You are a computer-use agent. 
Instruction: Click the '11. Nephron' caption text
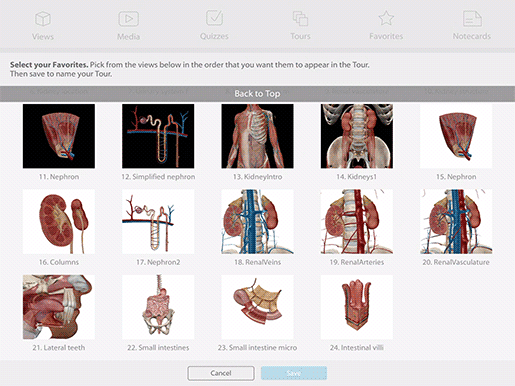tap(59, 177)
